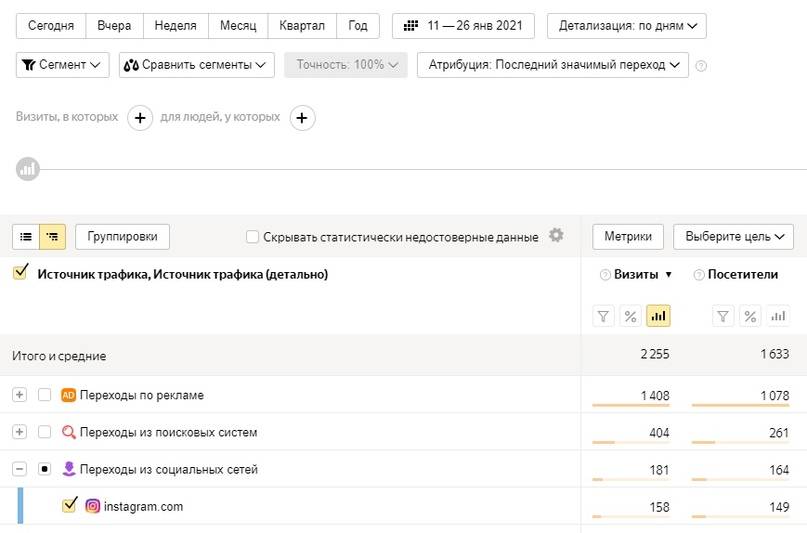The height and width of the screenshot is (533, 807).
Task: Switch to flat list view icon
Action: click(26, 237)
